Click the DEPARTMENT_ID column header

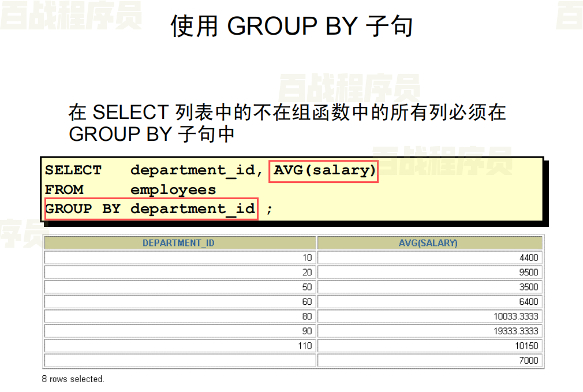[x=179, y=243]
